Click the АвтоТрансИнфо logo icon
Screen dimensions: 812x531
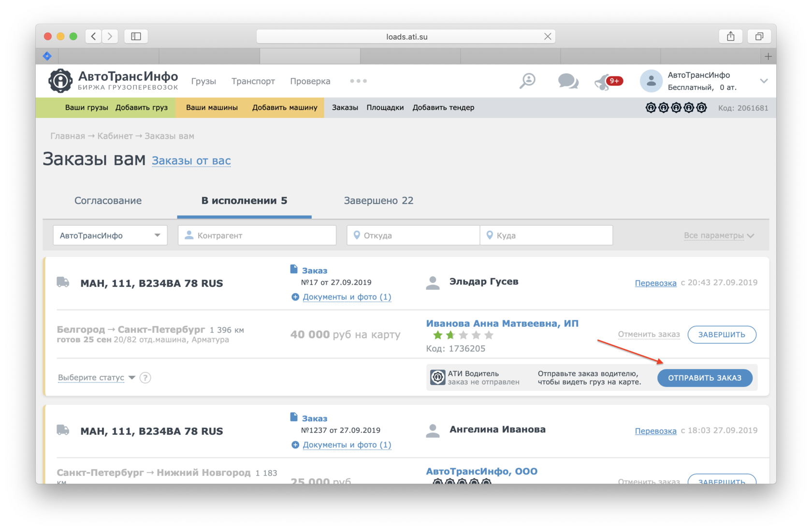[x=60, y=81]
